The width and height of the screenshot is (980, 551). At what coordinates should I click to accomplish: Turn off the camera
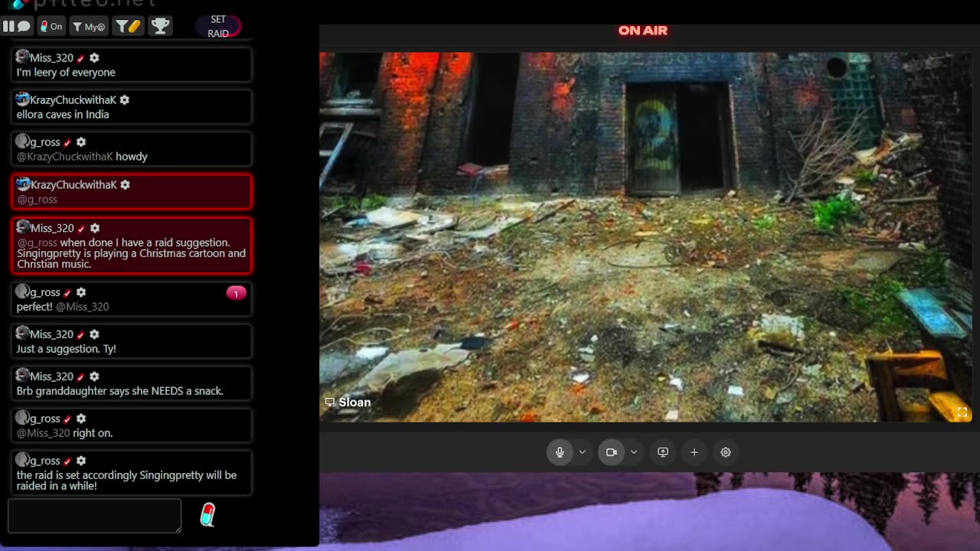click(x=611, y=452)
